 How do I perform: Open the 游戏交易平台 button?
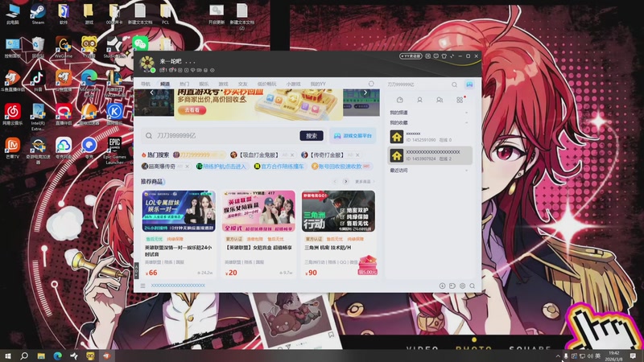click(353, 136)
